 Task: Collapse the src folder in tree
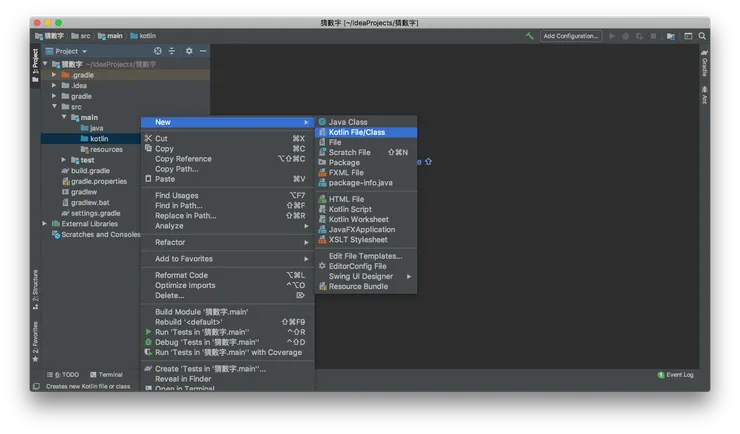[x=55, y=107]
